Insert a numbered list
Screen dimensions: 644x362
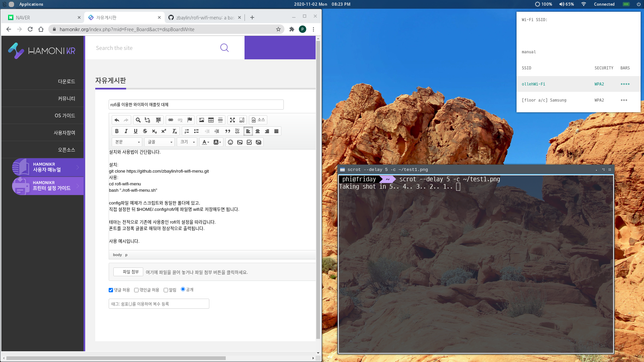coord(187,131)
